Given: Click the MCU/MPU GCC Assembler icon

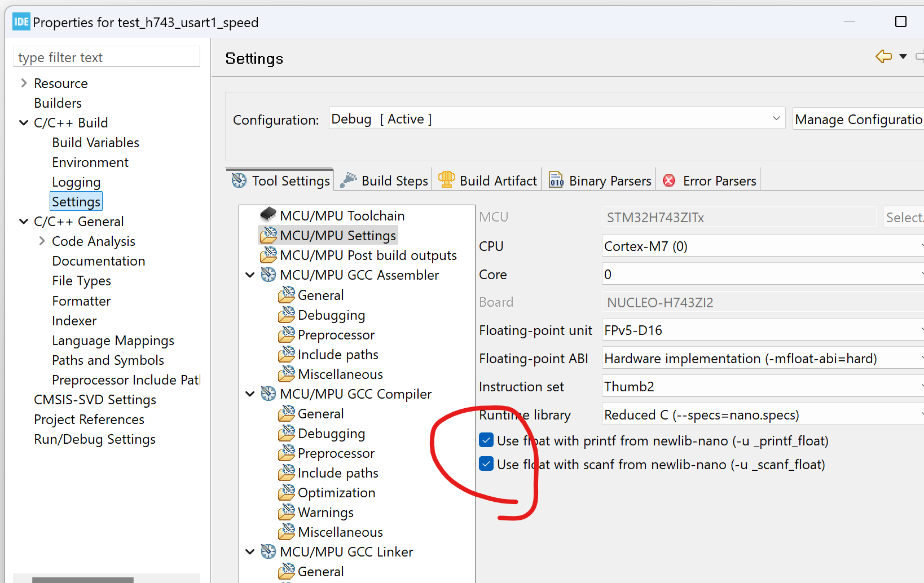Looking at the screenshot, I should click(268, 275).
